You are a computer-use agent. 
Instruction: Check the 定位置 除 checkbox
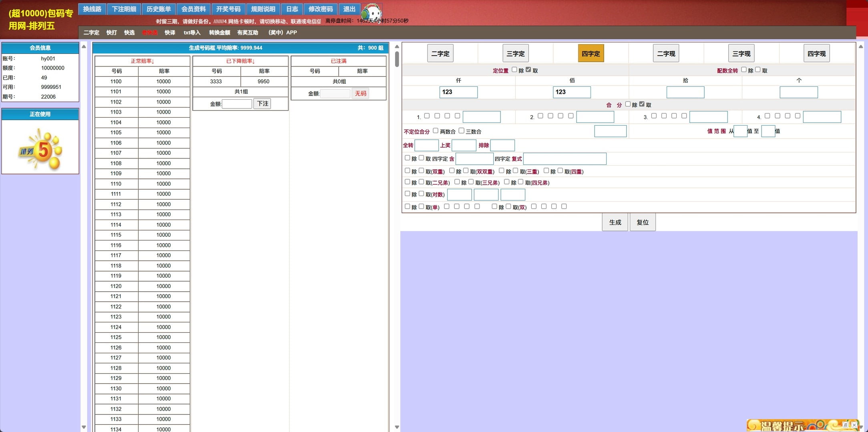click(x=514, y=70)
